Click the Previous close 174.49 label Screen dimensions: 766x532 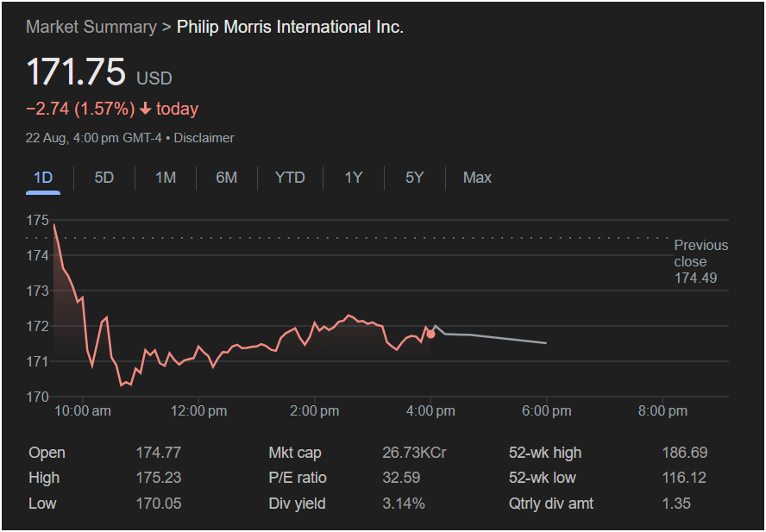point(700,261)
